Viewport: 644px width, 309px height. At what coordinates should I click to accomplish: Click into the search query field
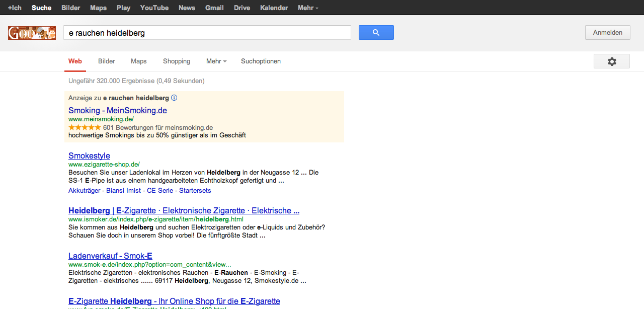[x=207, y=33]
